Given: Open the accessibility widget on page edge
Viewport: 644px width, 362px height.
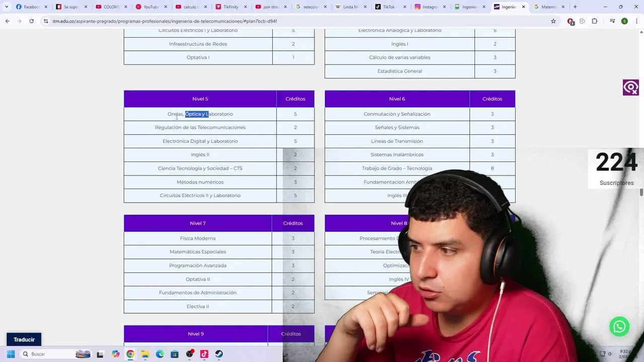Looking at the screenshot, I should pyautogui.click(x=631, y=87).
